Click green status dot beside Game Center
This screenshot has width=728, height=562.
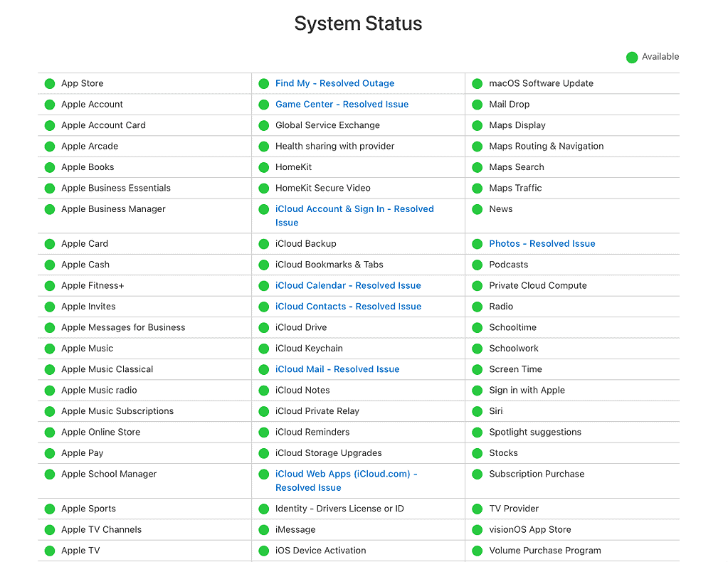(x=264, y=105)
